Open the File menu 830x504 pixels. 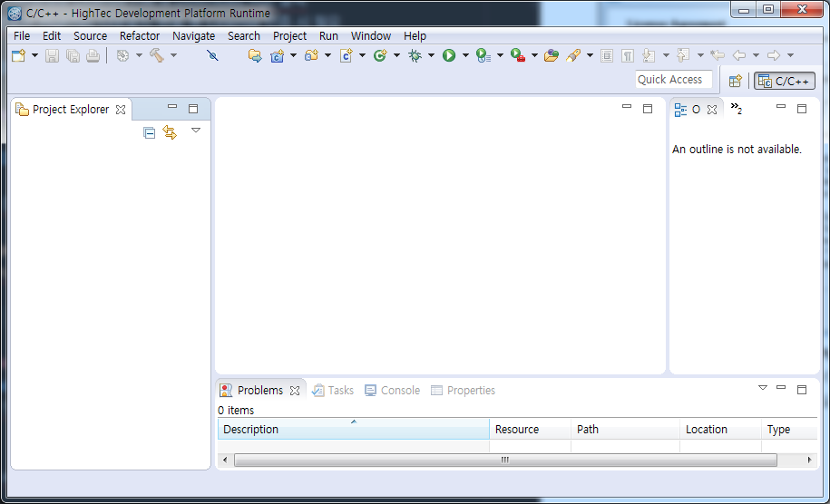click(22, 36)
